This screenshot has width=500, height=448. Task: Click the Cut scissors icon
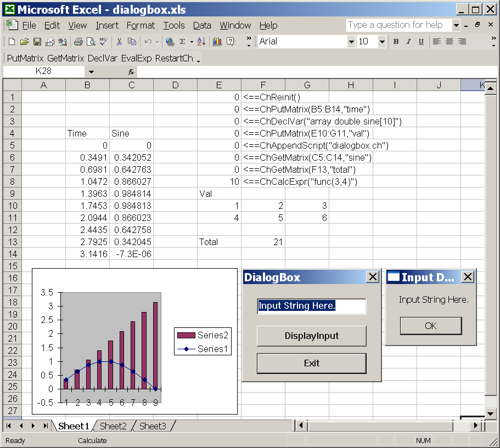[119, 42]
